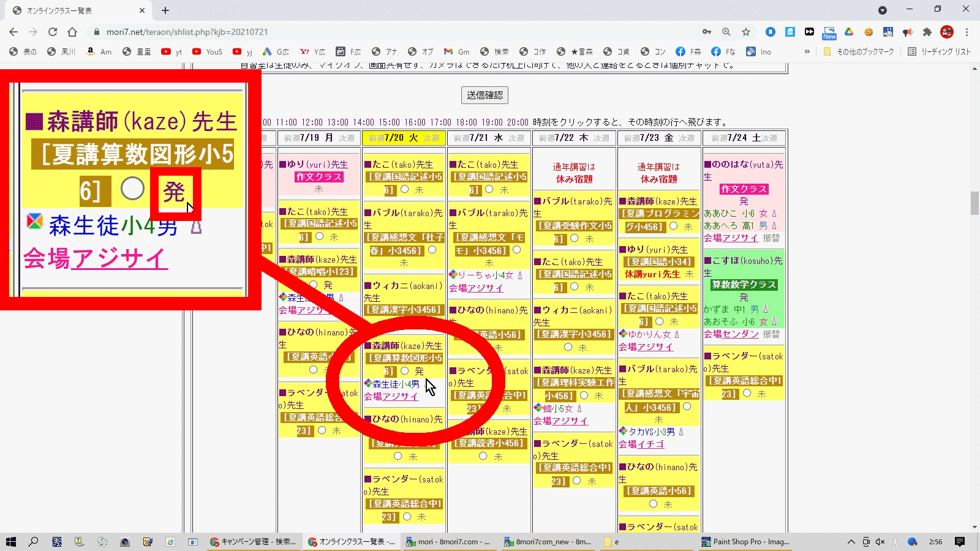Open Windows taskbar search magnifier

click(33, 541)
